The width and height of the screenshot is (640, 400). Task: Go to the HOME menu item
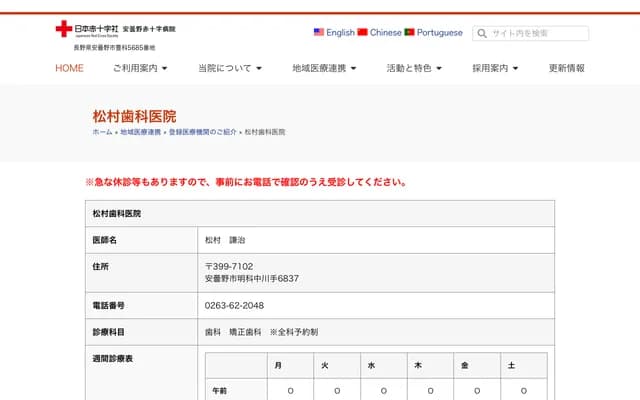tap(70, 68)
